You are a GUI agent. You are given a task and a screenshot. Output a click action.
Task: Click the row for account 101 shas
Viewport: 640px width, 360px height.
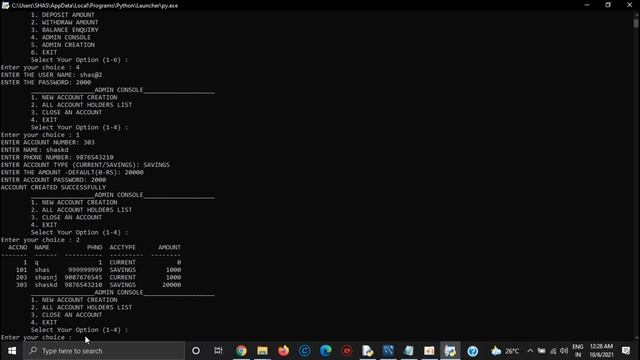[x=98, y=270]
